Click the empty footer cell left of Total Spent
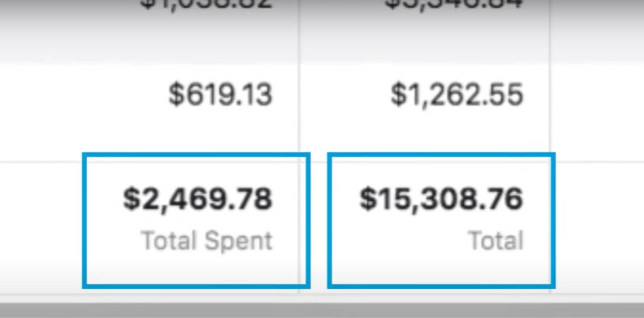This screenshot has height=318, width=644. point(39,221)
